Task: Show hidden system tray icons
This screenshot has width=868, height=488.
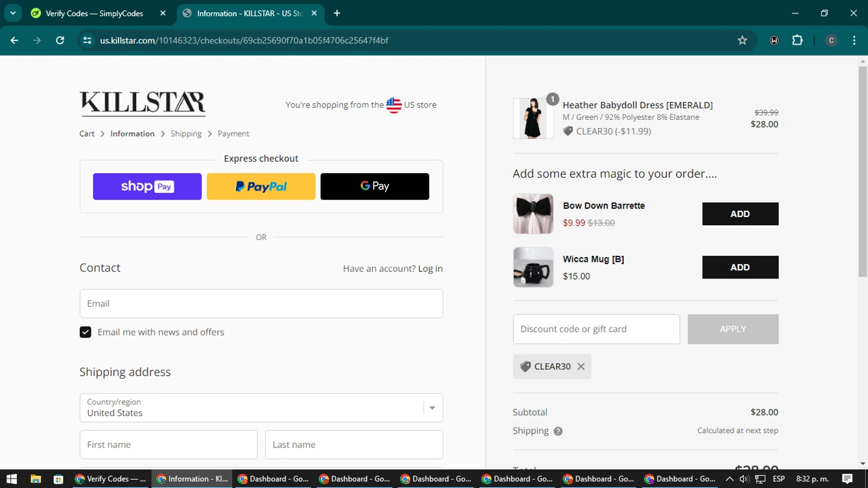Action: (x=730, y=479)
